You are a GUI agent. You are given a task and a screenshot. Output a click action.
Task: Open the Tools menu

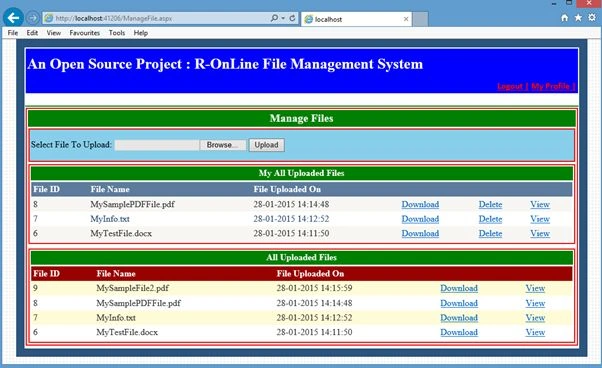coord(117,33)
